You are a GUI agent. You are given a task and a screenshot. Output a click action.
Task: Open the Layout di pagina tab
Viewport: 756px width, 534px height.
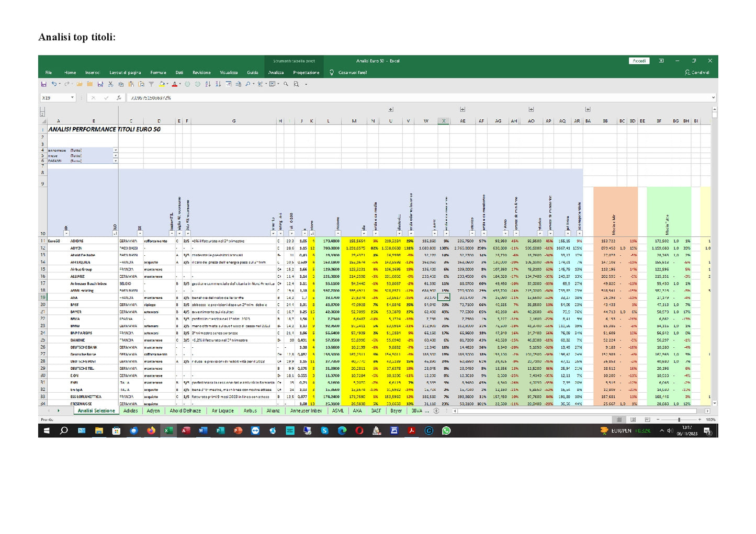point(125,73)
